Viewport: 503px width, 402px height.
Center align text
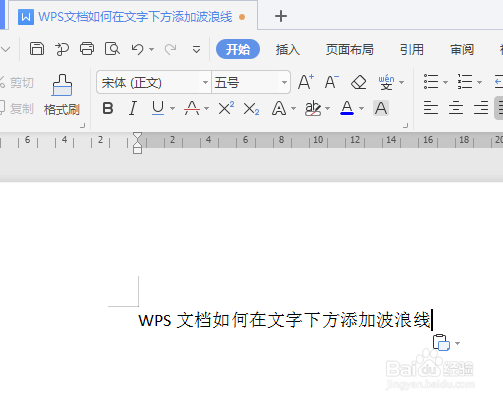click(x=456, y=108)
